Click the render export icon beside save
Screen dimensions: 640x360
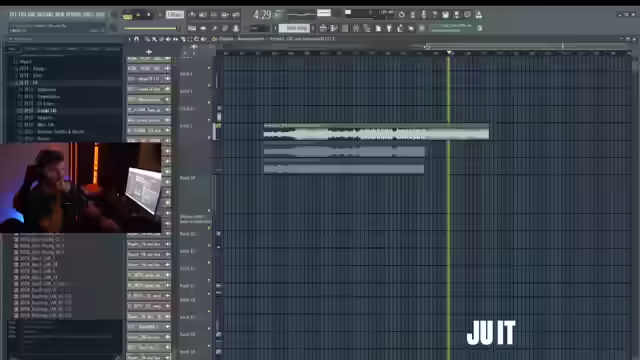(x=457, y=15)
